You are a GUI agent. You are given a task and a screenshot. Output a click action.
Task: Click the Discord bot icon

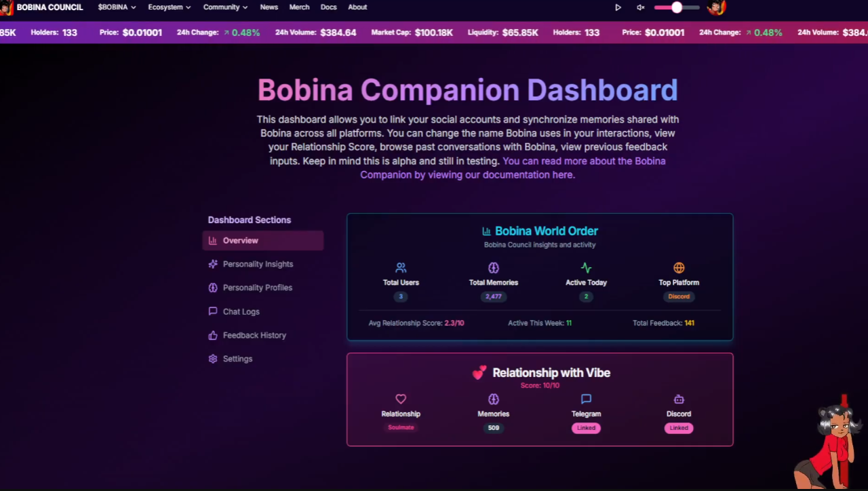679,399
